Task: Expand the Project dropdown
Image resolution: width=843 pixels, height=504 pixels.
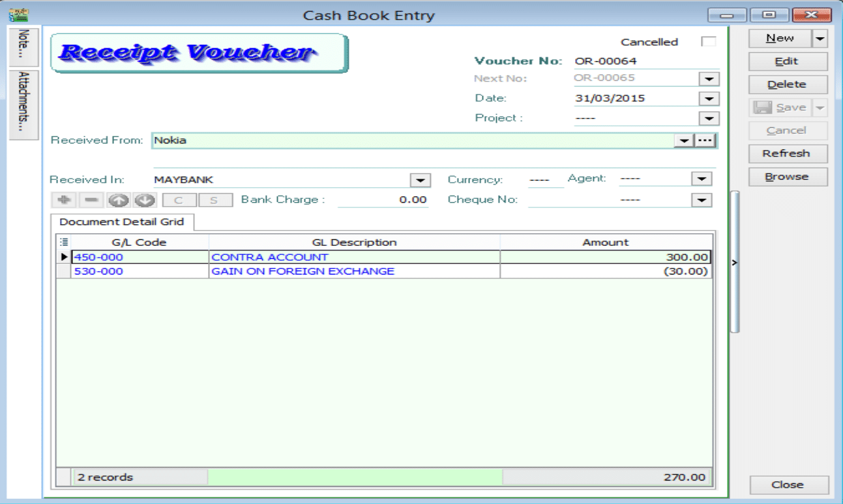Action: (x=708, y=118)
